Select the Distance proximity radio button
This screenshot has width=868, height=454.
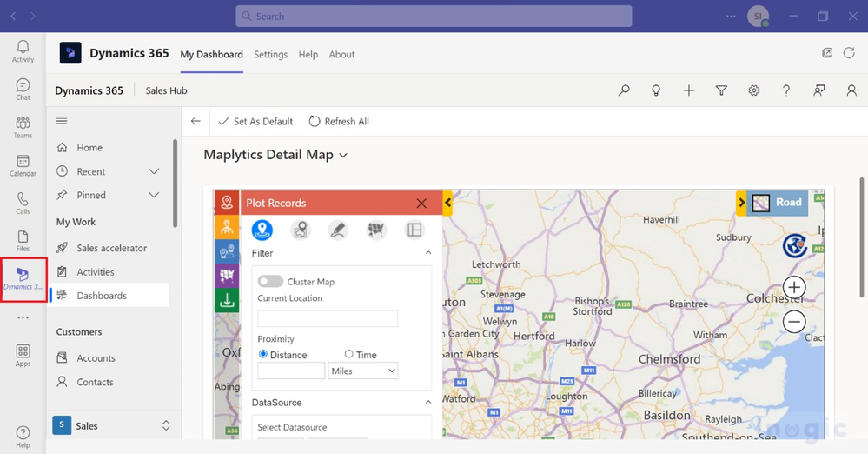click(263, 354)
